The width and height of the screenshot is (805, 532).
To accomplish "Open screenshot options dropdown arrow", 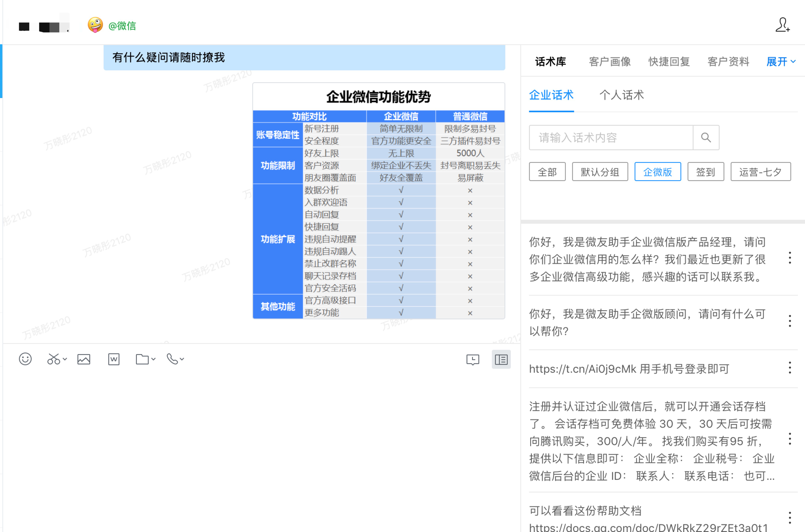I will pos(65,359).
